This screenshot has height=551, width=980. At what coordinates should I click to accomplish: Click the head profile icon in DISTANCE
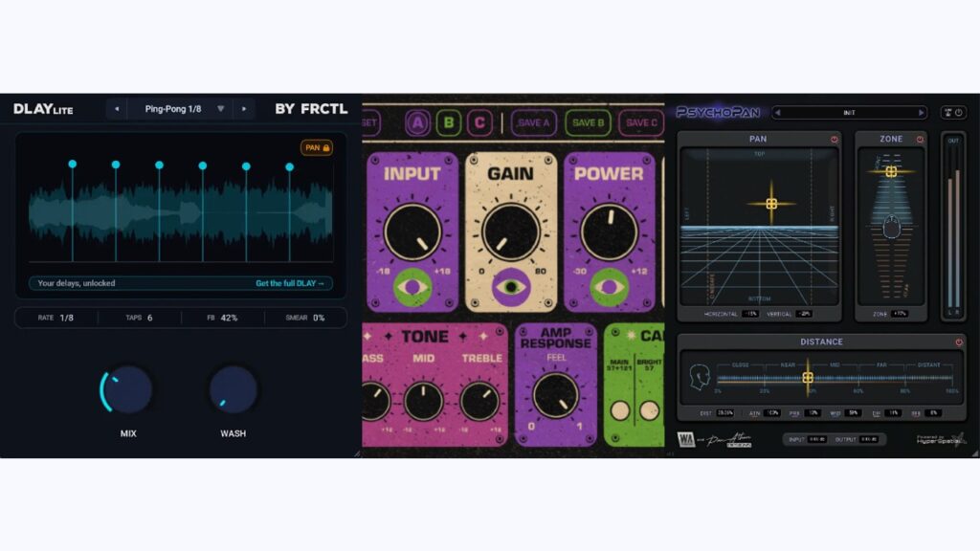(700, 377)
